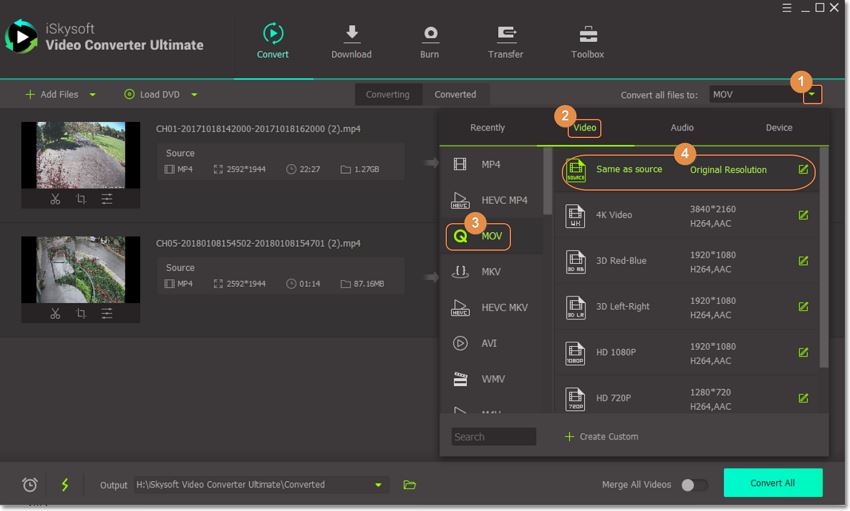850x511 pixels.
Task: Click Create Custom preset link
Action: (x=601, y=437)
